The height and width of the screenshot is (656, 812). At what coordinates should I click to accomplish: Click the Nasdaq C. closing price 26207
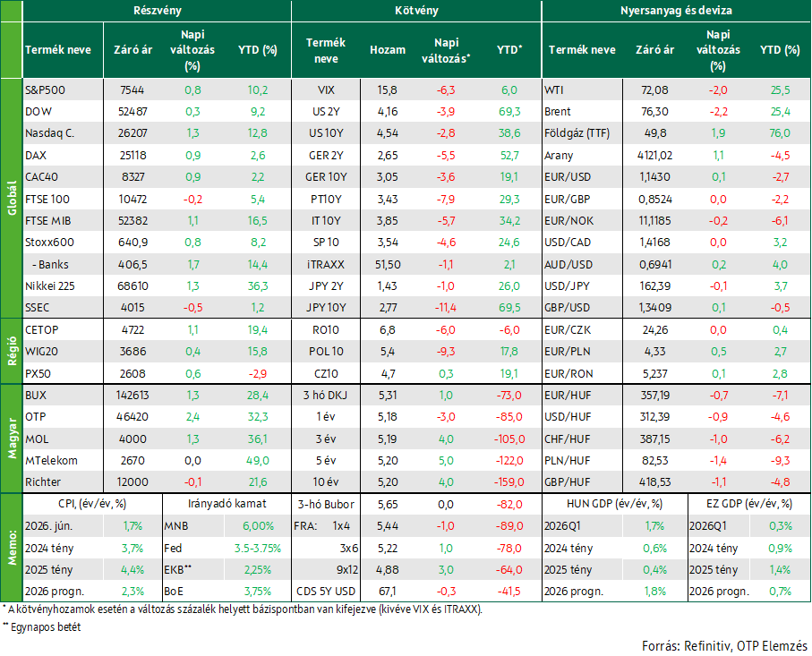click(x=132, y=133)
